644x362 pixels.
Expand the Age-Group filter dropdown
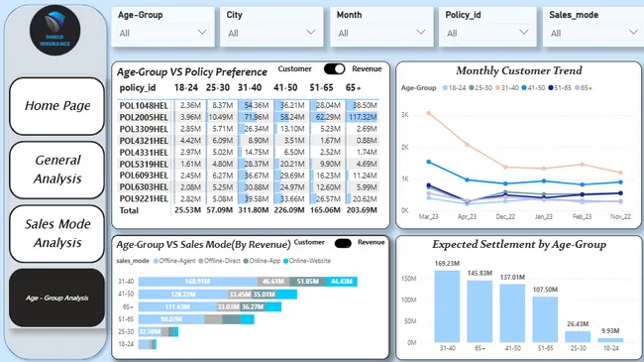(202, 32)
